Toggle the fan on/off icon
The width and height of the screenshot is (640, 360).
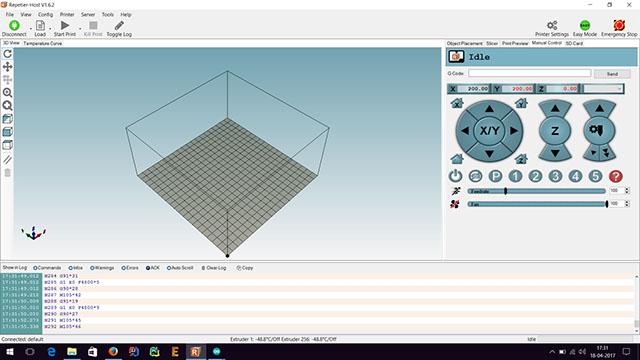tap(455, 204)
